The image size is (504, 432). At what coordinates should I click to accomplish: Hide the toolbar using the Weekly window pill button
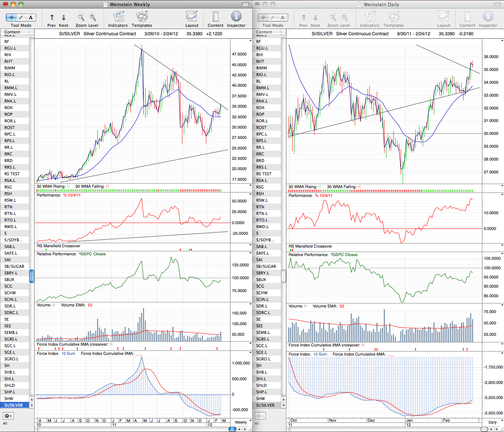click(x=246, y=4)
